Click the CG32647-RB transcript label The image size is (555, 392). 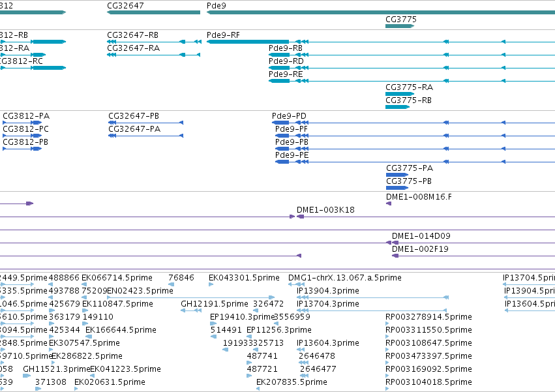133,35
